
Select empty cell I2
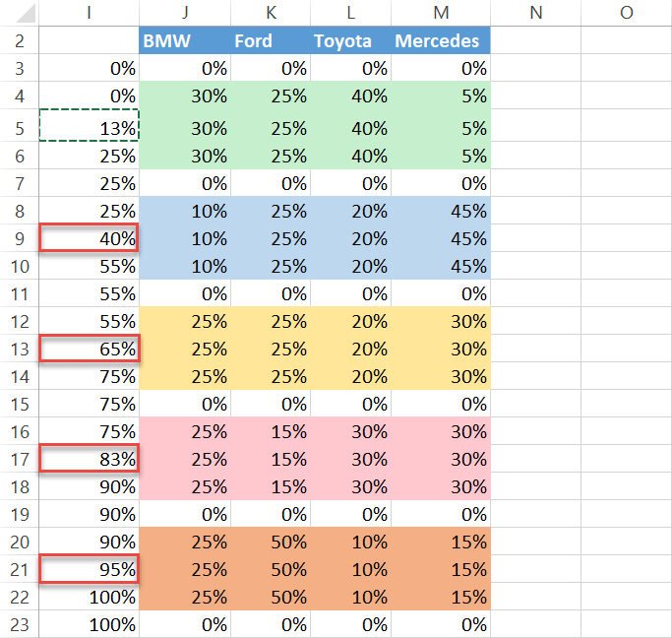[89, 40]
